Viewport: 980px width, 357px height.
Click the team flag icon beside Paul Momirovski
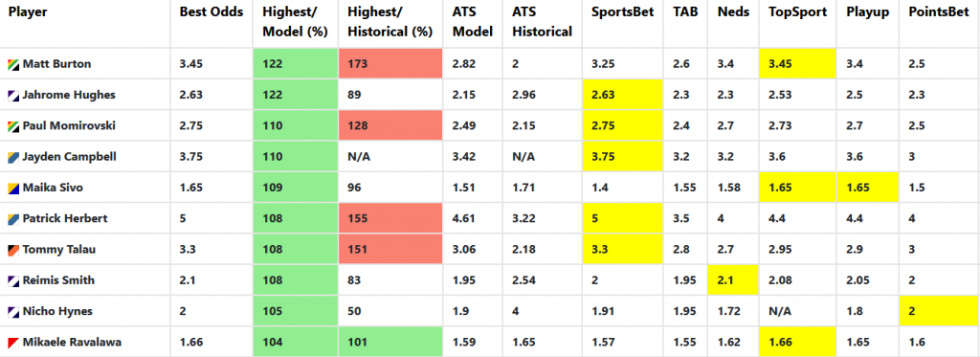pyautogui.click(x=13, y=125)
